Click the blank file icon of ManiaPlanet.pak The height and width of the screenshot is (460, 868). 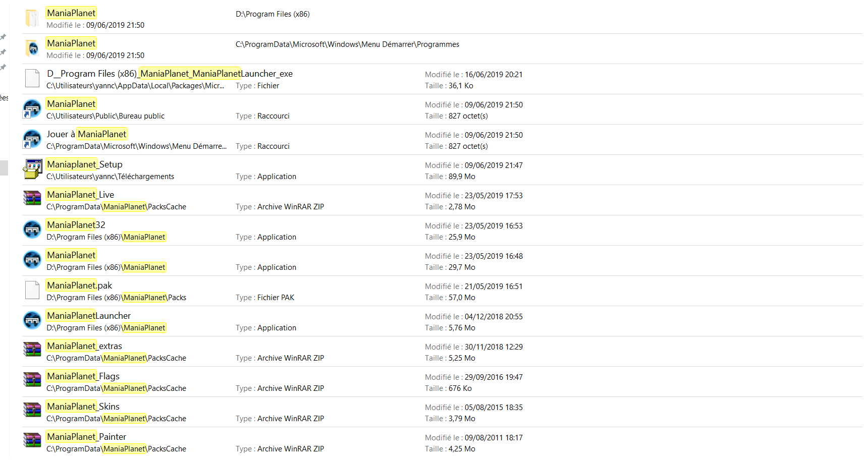pos(32,291)
